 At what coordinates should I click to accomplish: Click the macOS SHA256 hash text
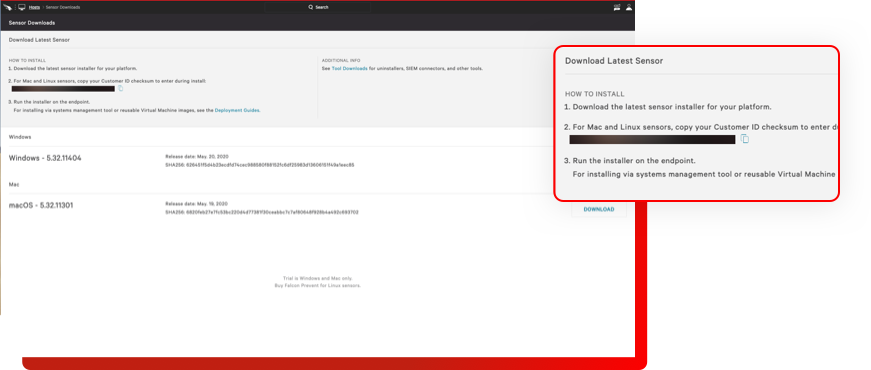point(262,212)
